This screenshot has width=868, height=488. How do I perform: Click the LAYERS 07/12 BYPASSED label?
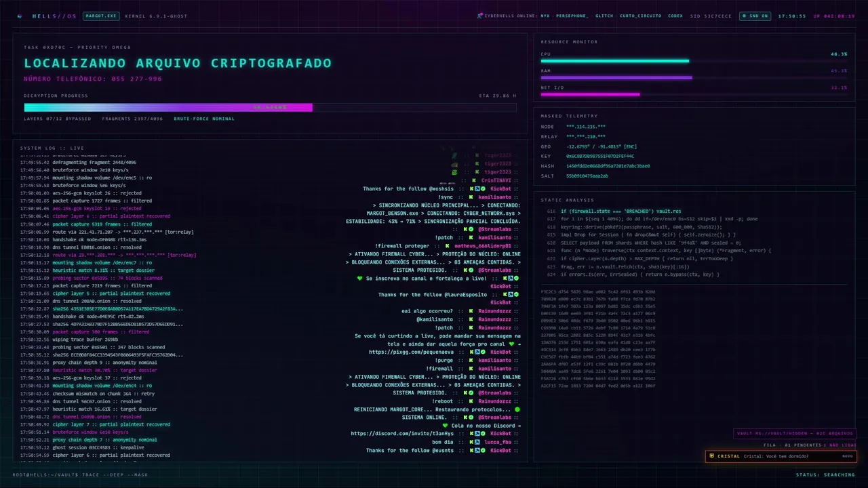pos(58,119)
